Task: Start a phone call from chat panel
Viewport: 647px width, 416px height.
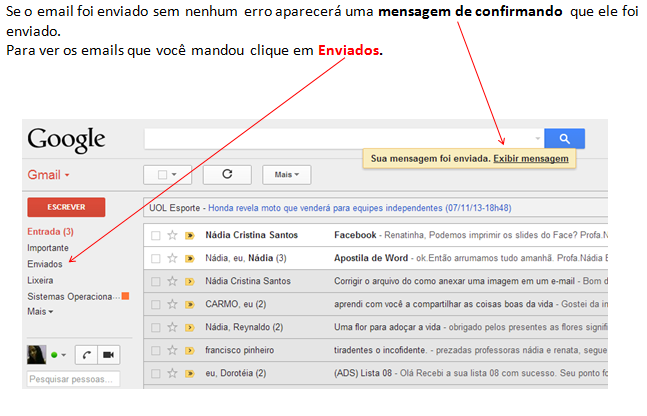Action: [86, 355]
